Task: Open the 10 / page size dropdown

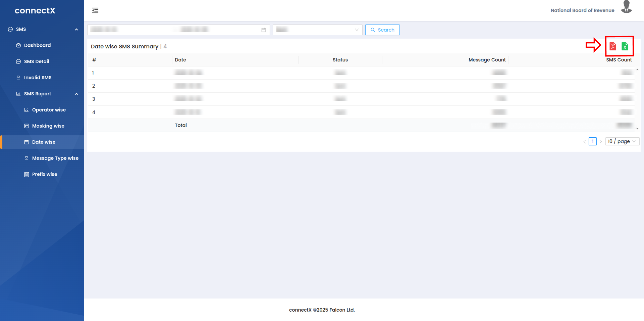Action: point(622,141)
